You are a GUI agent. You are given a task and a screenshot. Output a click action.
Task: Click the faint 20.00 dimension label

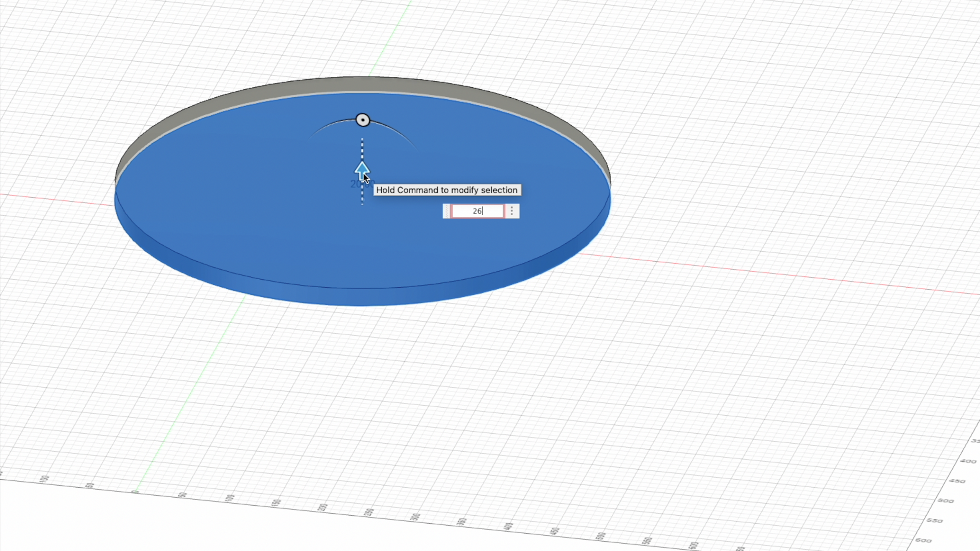[x=356, y=184]
